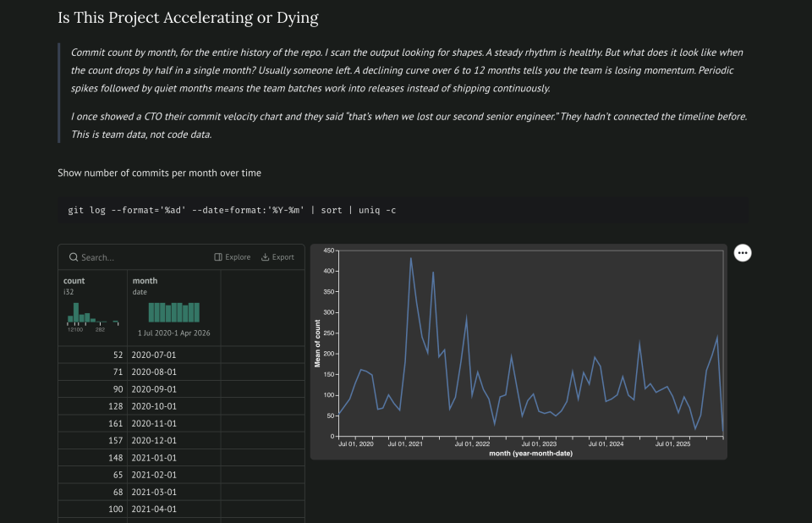Click the 'Mean of count' y-axis title
This screenshot has width=812, height=523.
tap(318, 343)
